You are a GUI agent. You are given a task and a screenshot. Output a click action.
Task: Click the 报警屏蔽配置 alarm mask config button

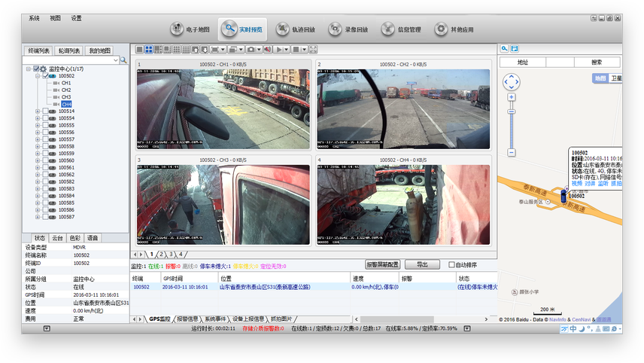[382, 265]
